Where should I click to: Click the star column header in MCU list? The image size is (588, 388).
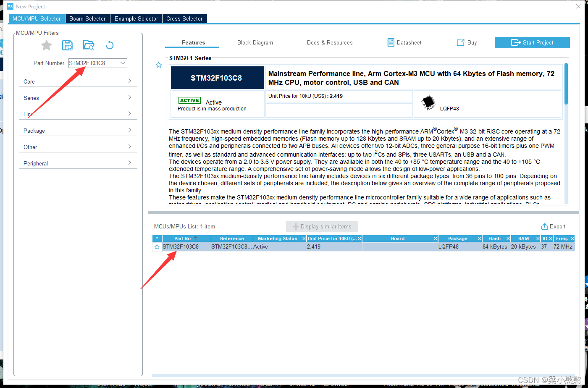(157, 239)
